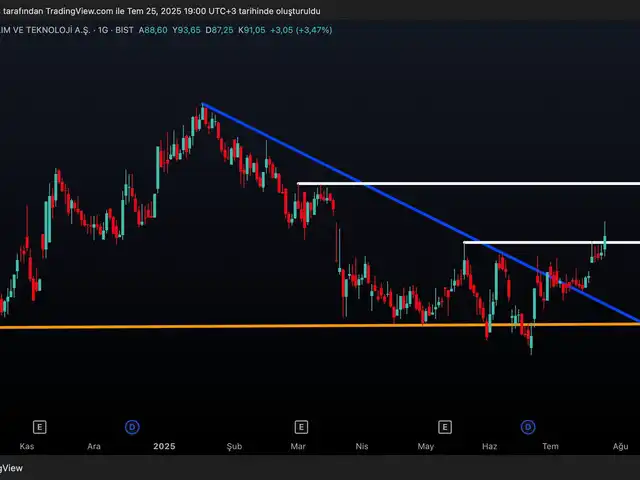The height and width of the screenshot is (480, 640).
Task: Click the Nis month label on time axis
Action: point(362,448)
